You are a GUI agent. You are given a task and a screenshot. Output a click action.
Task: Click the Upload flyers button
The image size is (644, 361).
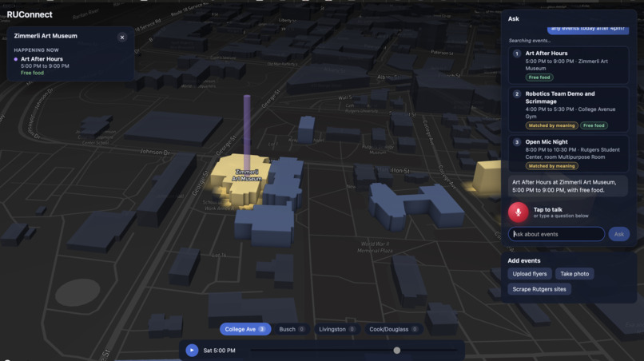(530, 273)
